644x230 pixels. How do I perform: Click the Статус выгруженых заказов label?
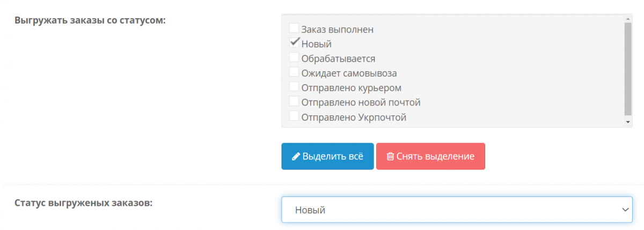coord(84,203)
